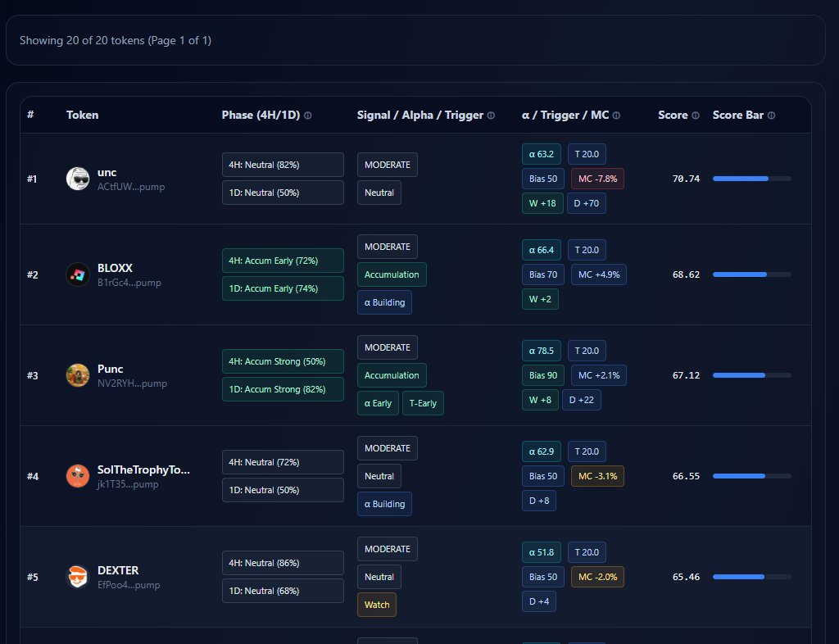Click the Token column header

click(x=82, y=115)
